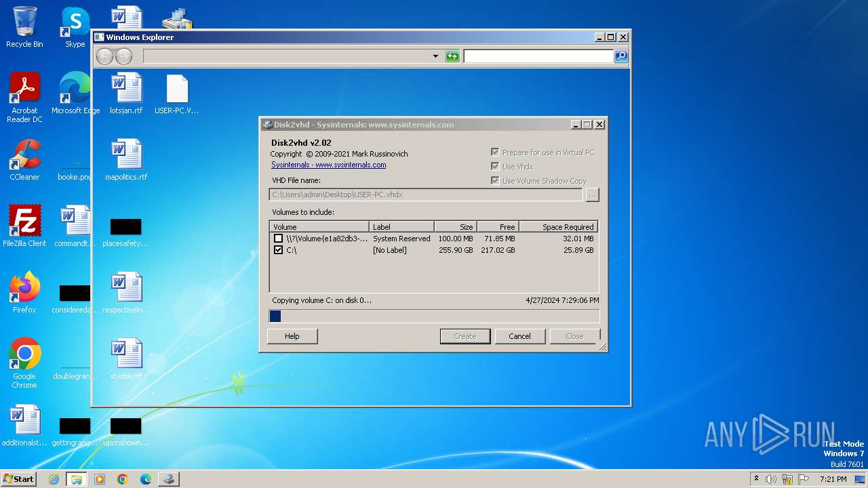868x488 pixels.
Task: Click the 'Copying volume C: on disk 0...' status text
Action: click(x=321, y=300)
